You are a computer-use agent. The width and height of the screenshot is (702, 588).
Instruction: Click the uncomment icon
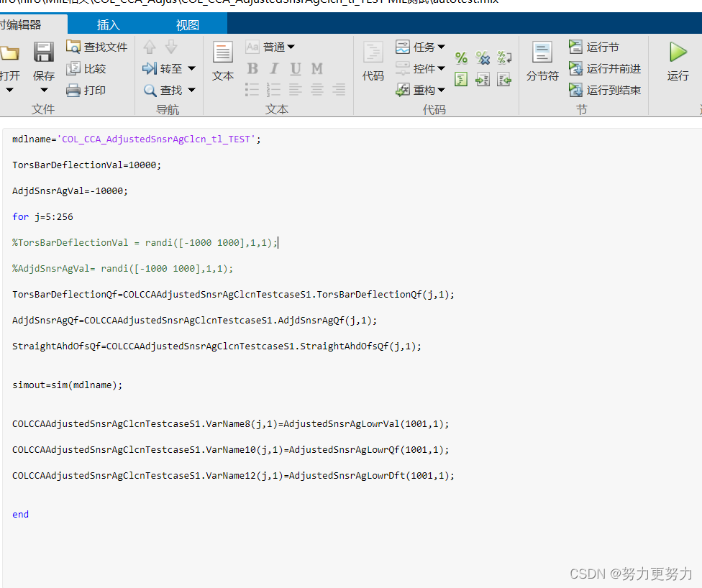point(483,58)
